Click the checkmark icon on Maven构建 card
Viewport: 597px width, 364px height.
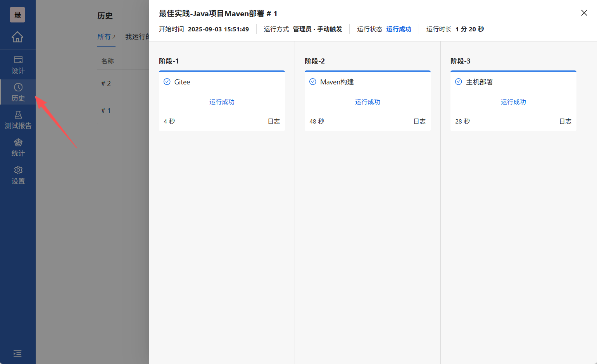313,82
